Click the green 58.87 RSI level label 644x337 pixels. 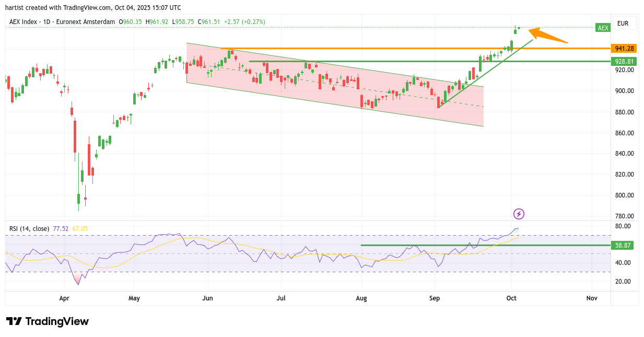pyautogui.click(x=624, y=245)
